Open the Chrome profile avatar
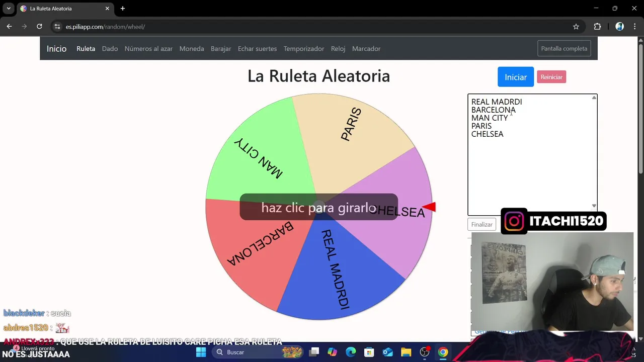 619,27
